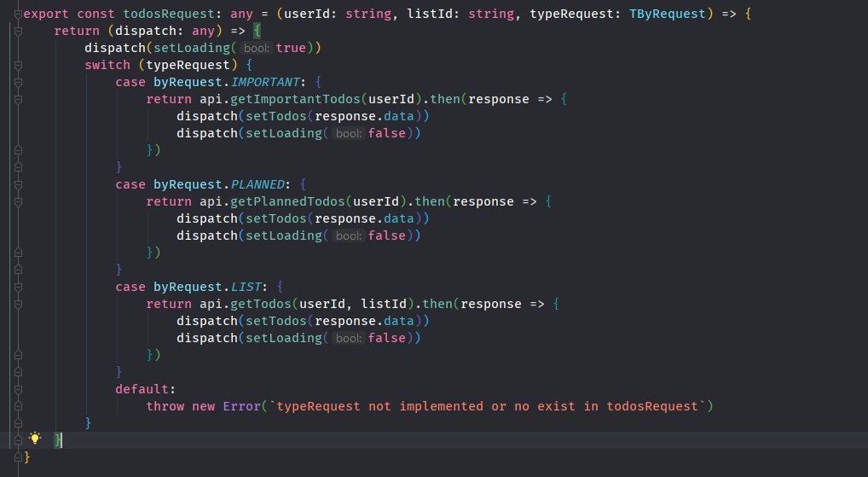
Task: Click the 'default' keyword
Action: click(142, 389)
